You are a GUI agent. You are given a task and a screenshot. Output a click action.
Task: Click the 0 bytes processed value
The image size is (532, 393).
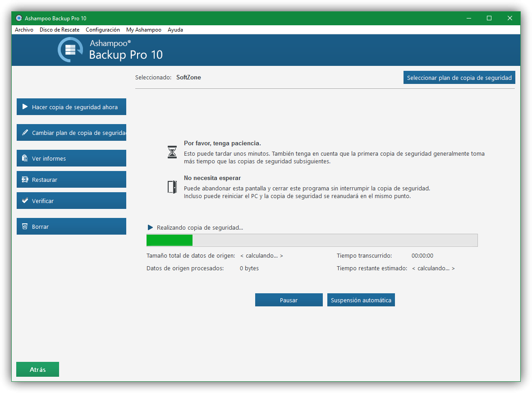tap(249, 268)
